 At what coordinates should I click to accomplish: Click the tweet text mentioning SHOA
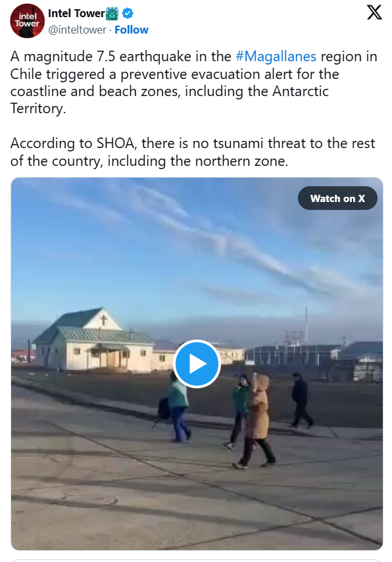(193, 152)
